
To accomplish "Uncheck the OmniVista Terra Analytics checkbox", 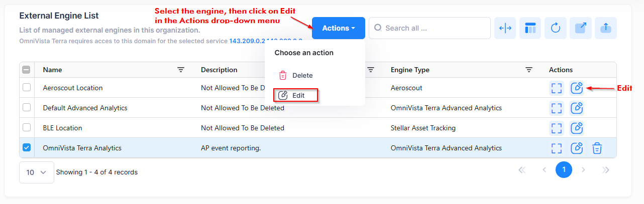I will coord(27,148).
